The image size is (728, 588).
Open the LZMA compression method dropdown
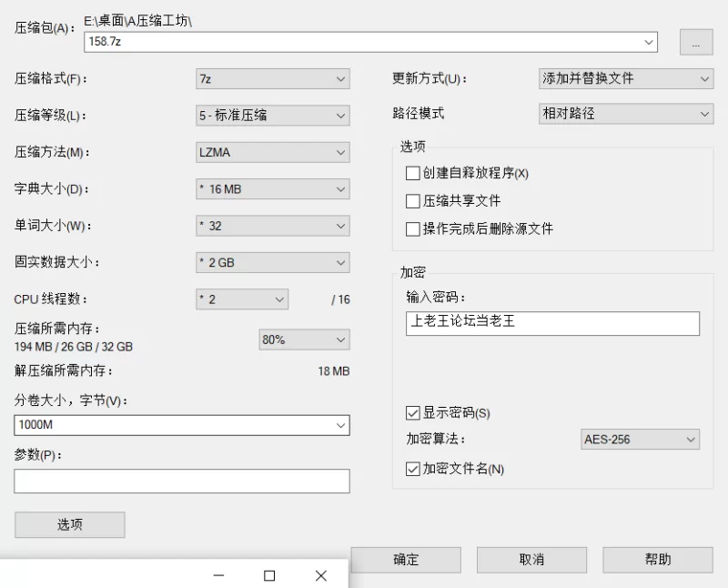pyautogui.click(x=272, y=152)
